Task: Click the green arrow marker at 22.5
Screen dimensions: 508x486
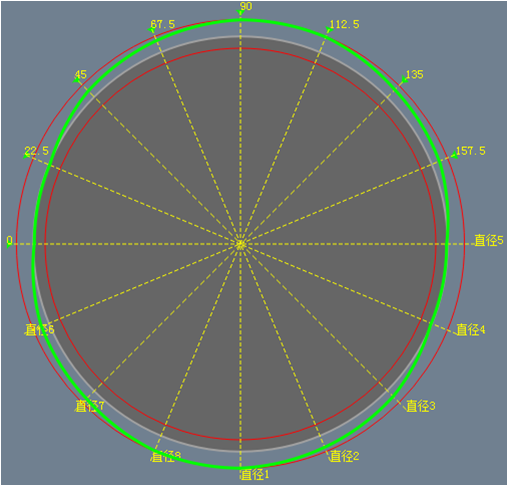Action: [x=27, y=155]
